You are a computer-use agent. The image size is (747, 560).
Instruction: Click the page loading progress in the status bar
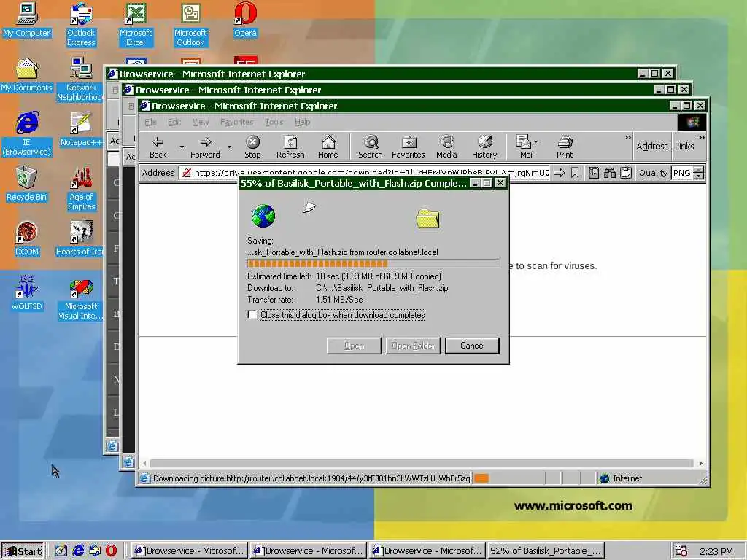coord(506,478)
